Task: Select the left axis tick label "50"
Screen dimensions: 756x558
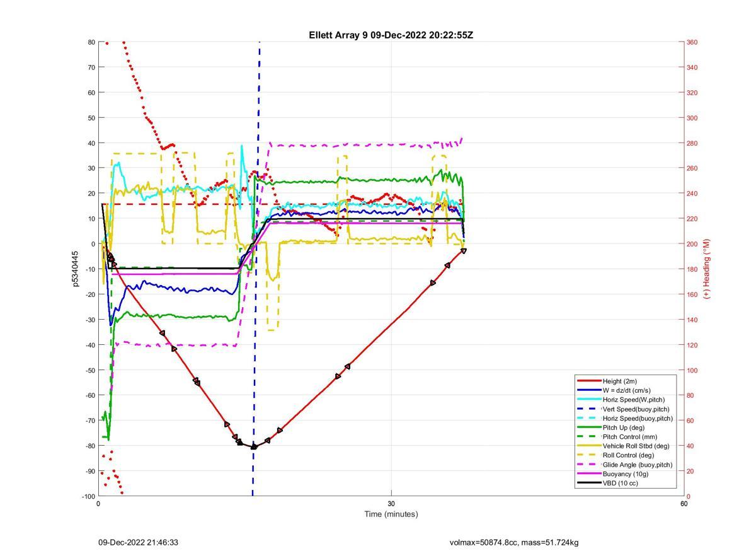Action: tap(91, 118)
